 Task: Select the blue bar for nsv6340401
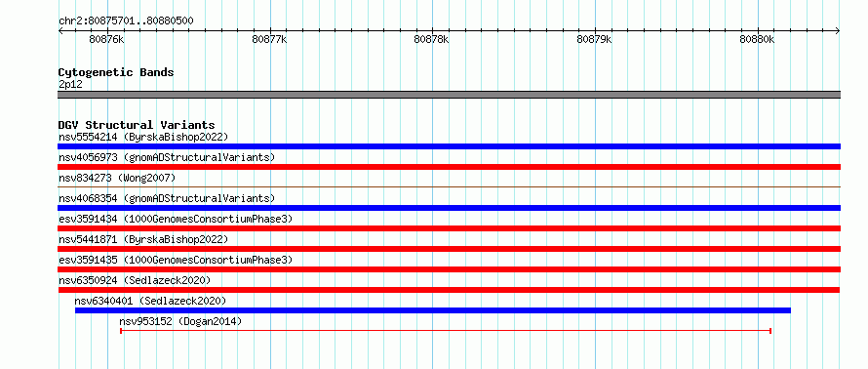[x=433, y=310]
